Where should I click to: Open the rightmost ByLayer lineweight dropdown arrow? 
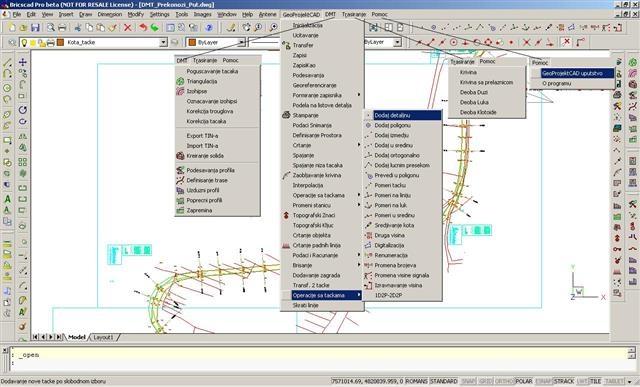coord(398,42)
